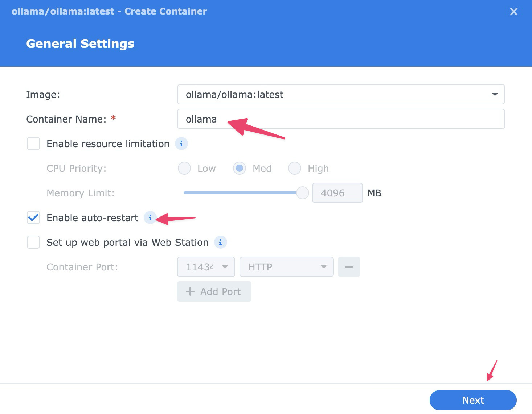The image size is (532, 414).
Task: Click the info icon next to Web Station option
Action: coord(221,242)
